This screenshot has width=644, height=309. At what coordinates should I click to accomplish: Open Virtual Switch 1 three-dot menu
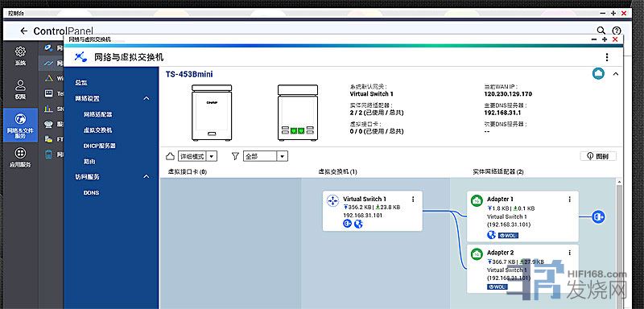[413, 200]
